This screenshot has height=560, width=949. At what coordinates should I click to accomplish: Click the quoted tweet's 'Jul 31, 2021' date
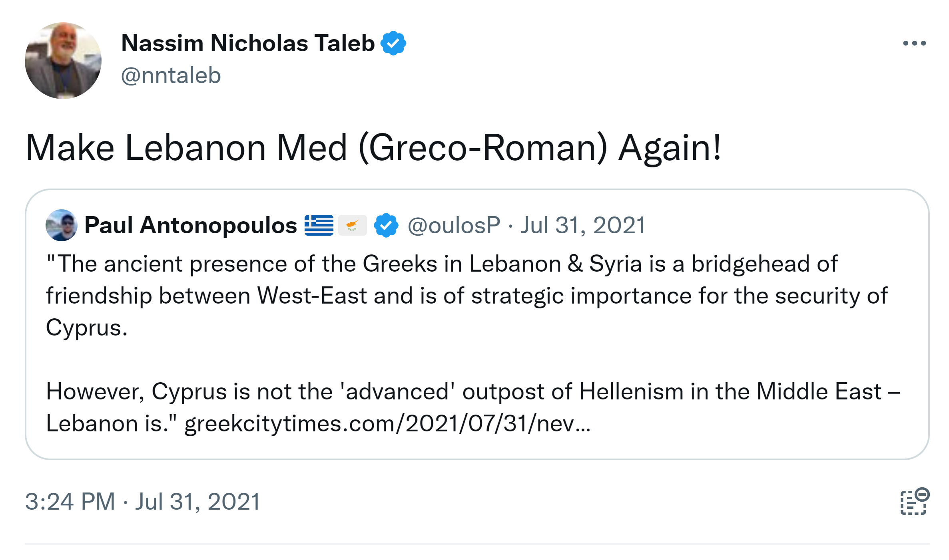click(x=583, y=225)
